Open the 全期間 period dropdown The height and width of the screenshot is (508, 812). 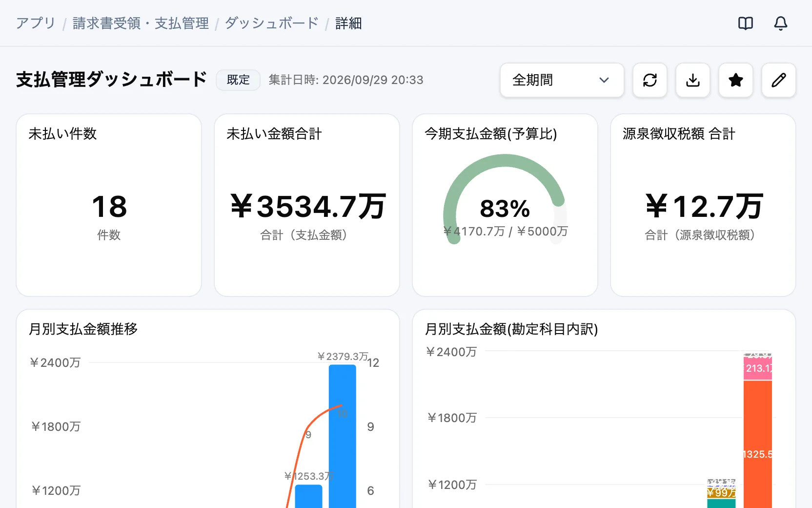(x=562, y=80)
